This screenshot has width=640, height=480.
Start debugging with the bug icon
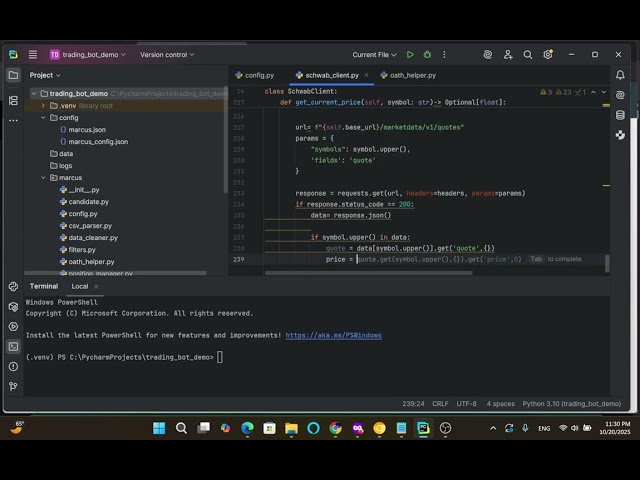427,54
